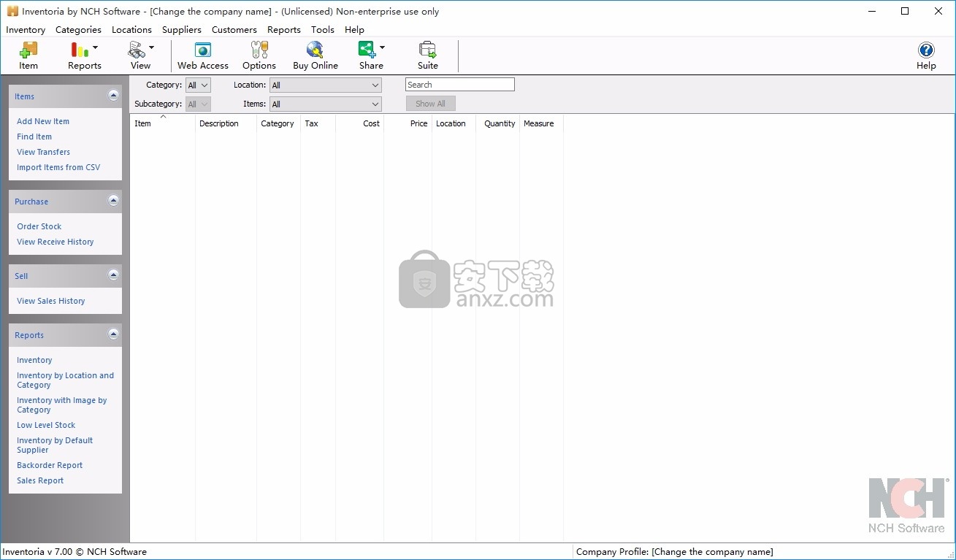Open View Sales History link
Viewport: 956px width, 560px height.
51,301
